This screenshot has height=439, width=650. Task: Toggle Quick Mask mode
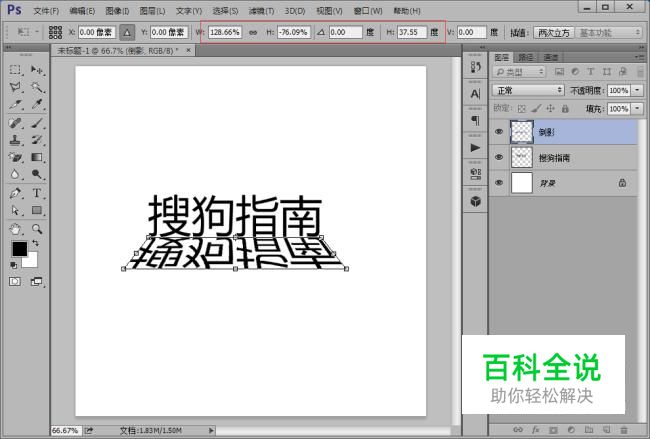click(15, 282)
